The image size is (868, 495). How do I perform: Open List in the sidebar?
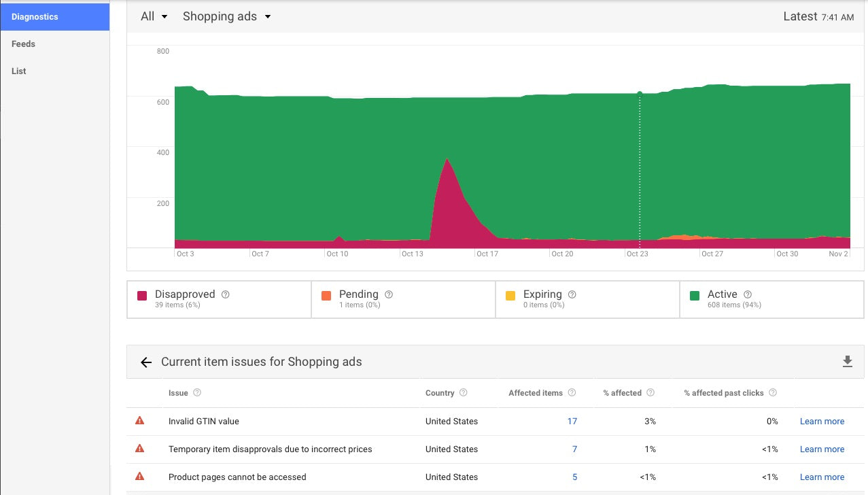[18, 71]
